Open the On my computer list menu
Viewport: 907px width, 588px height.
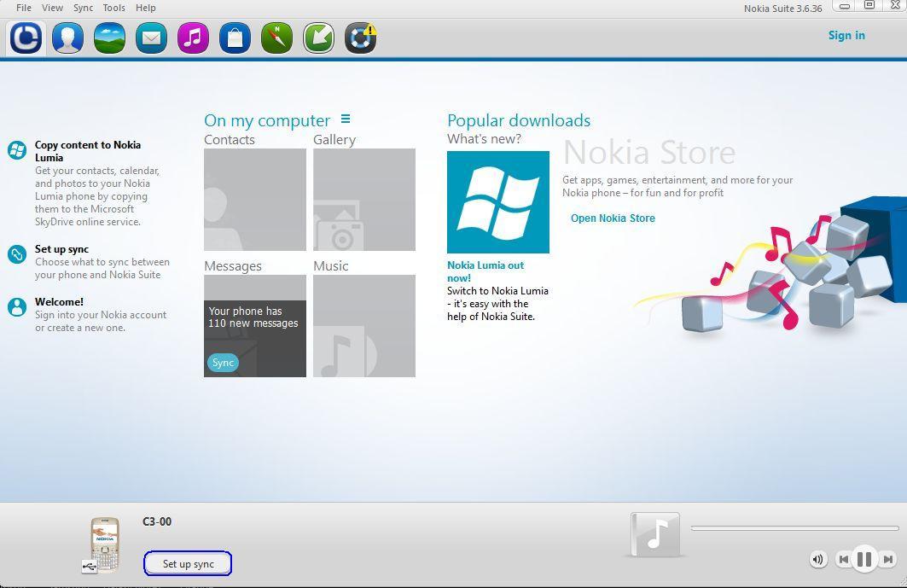(346, 119)
